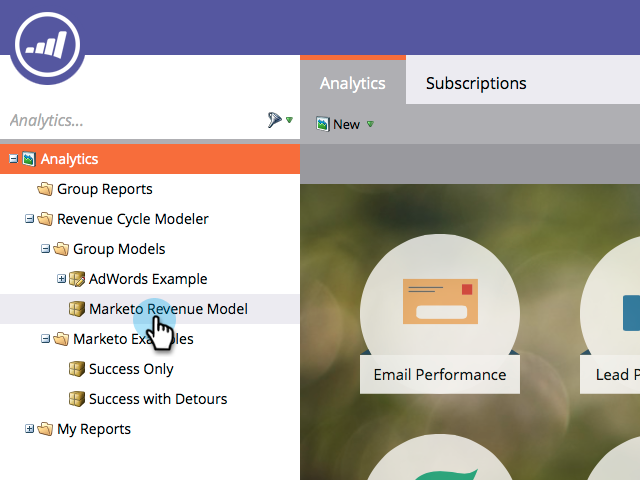Click the Marketo logo

pos(47,45)
